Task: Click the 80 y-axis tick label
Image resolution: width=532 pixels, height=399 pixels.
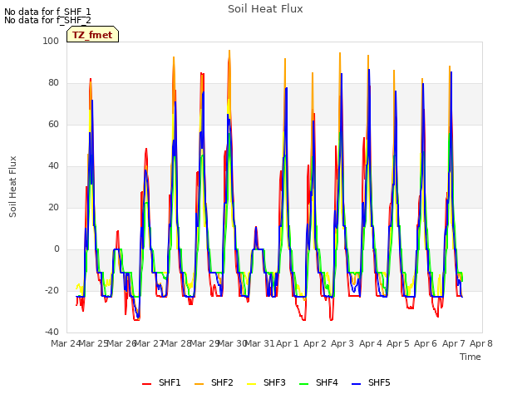Action: [53, 83]
